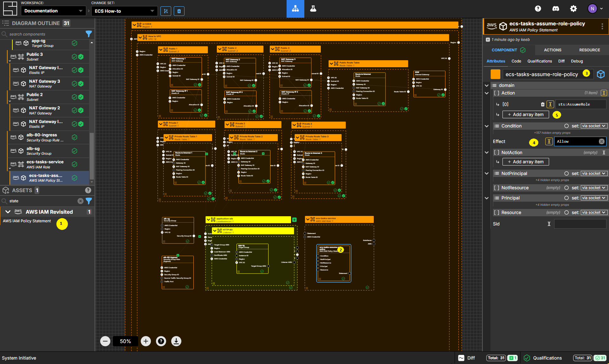
Task: Click the delete change set trash icon
Action: coord(179,11)
